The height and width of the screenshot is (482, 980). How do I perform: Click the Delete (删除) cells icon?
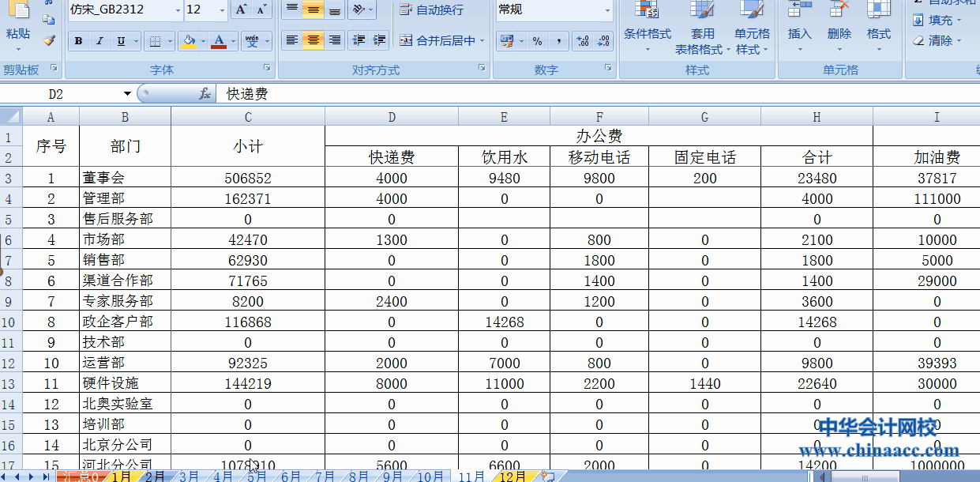pyautogui.click(x=839, y=9)
